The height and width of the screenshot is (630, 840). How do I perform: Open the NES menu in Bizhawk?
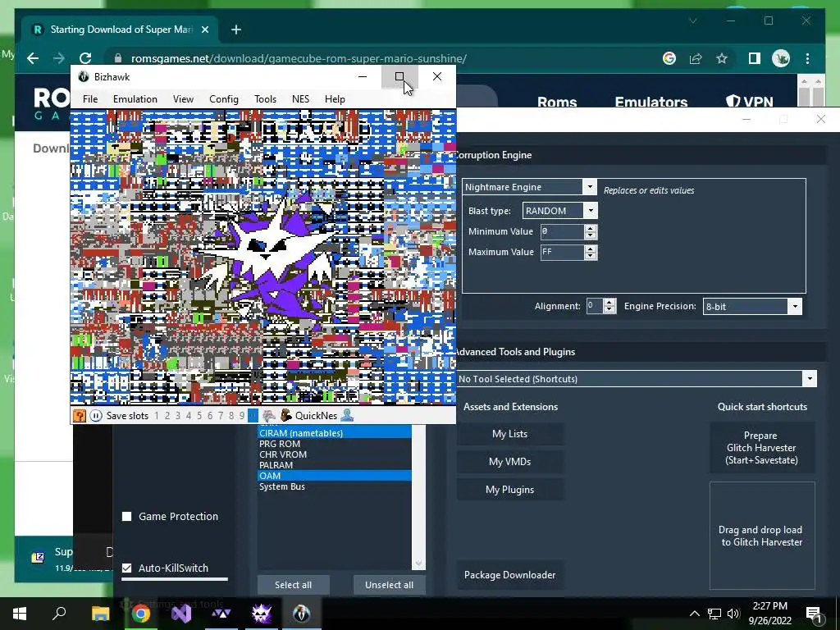coord(300,99)
